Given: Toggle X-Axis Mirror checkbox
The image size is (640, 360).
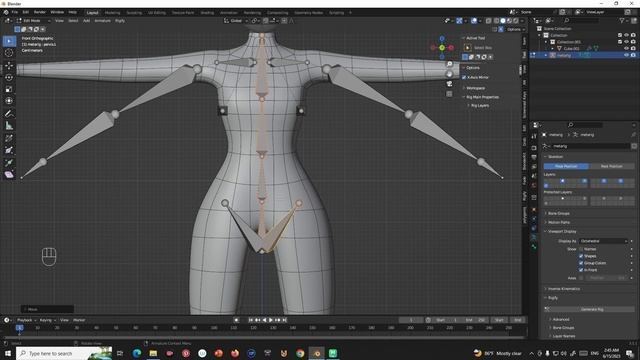Looking at the screenshot, I should pyautogui.click(x=464, y=77).
